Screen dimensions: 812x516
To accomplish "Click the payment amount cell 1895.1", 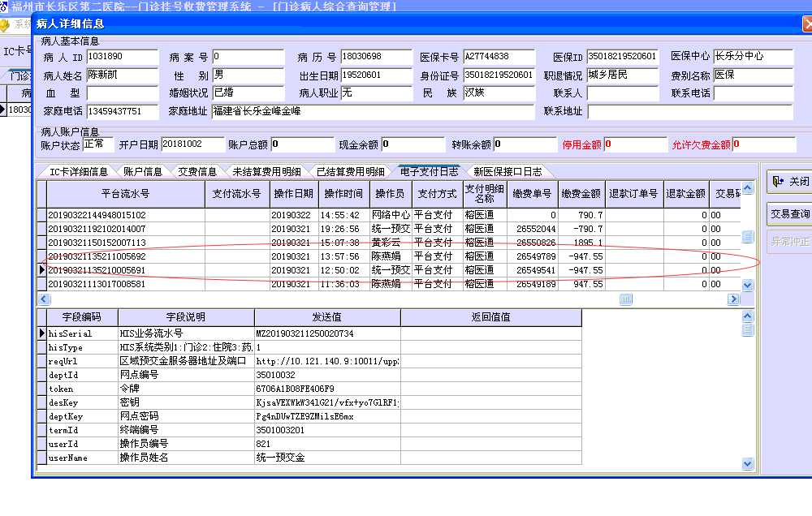I will point(581,243).
